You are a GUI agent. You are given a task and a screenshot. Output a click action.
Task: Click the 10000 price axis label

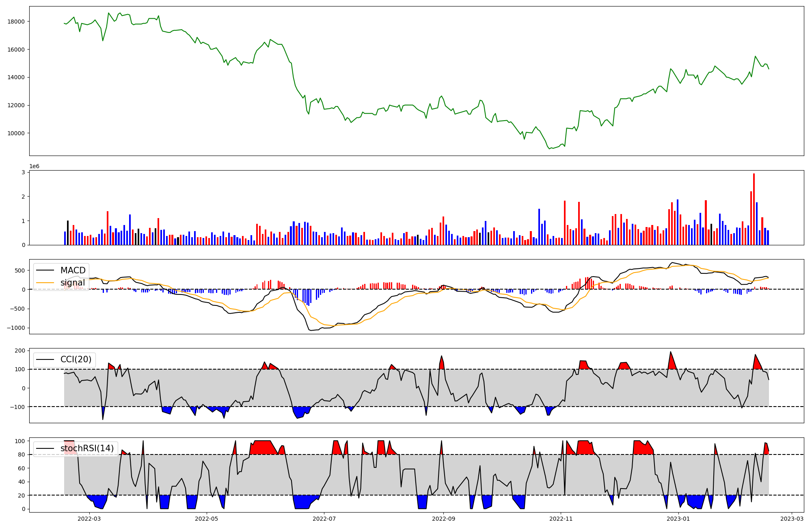tap(16, 133)
